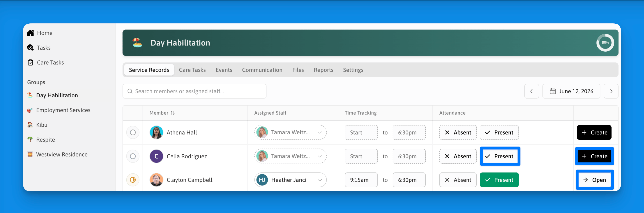Open the Settings tab
The height and width of the screenshot is (213, 644).
click(353, 70)
